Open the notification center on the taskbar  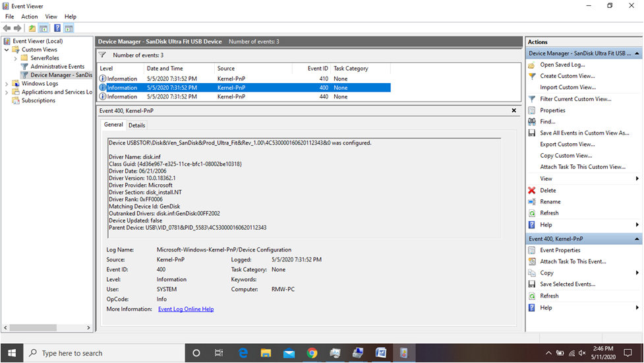pyautogui.click(x=628, y=353)
